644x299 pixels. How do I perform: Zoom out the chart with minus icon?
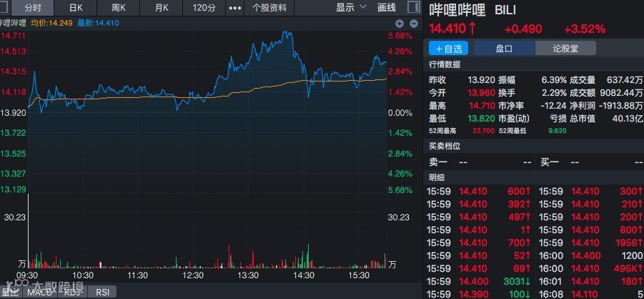pyautogui.click(x=414, y=24)
